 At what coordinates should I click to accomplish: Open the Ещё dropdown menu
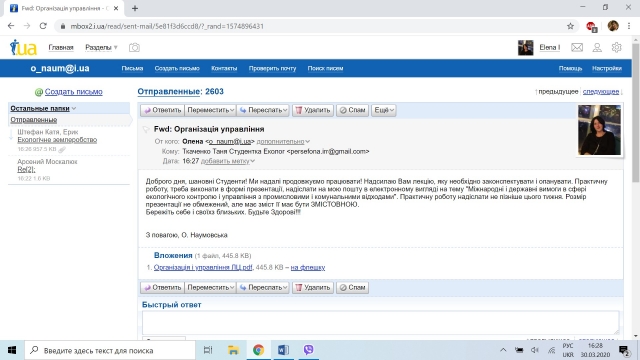(x=384, y=110)
